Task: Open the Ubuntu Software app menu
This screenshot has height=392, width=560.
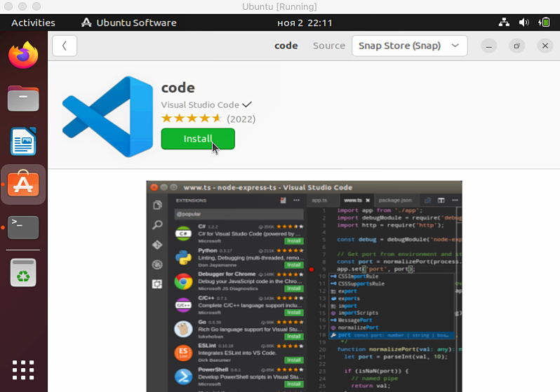Action: [129, 22]
